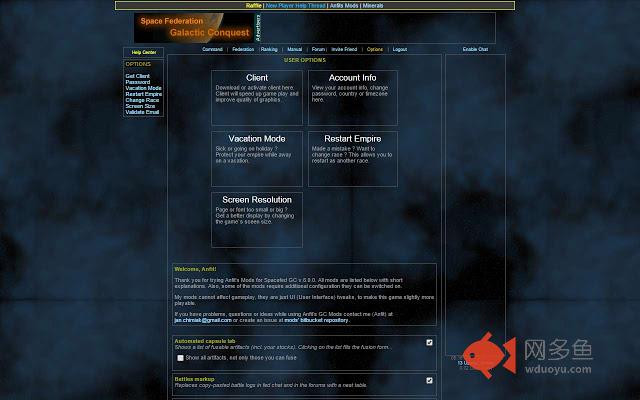Open the mods' bitbucket repository link
This screenshot has height=400, width=640.
coord(316,320)
